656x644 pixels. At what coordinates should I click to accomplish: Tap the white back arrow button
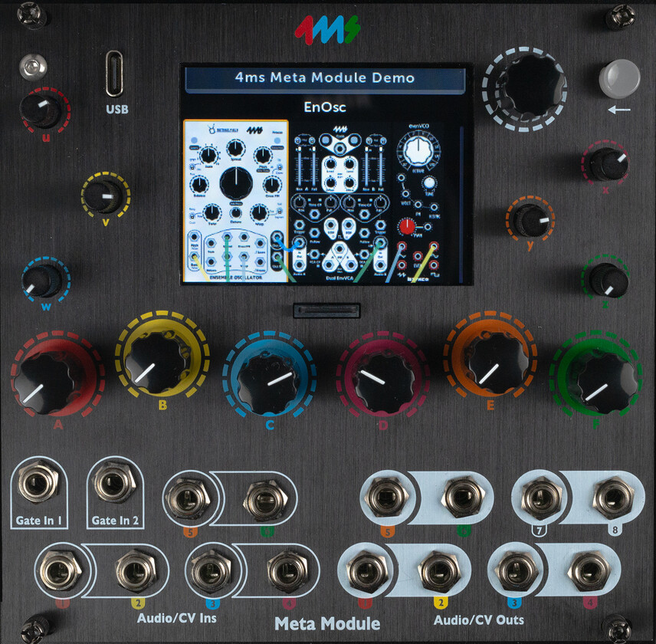(x=619, y=79)
